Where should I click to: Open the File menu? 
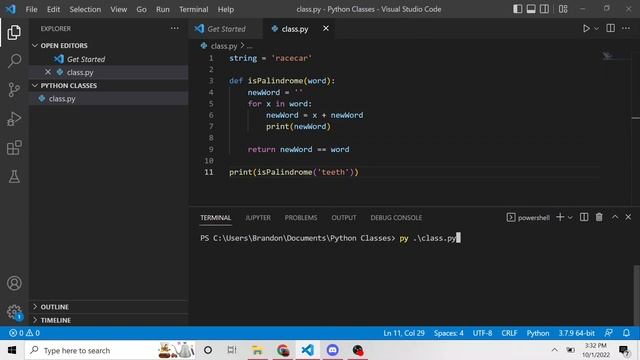(31, 9)
